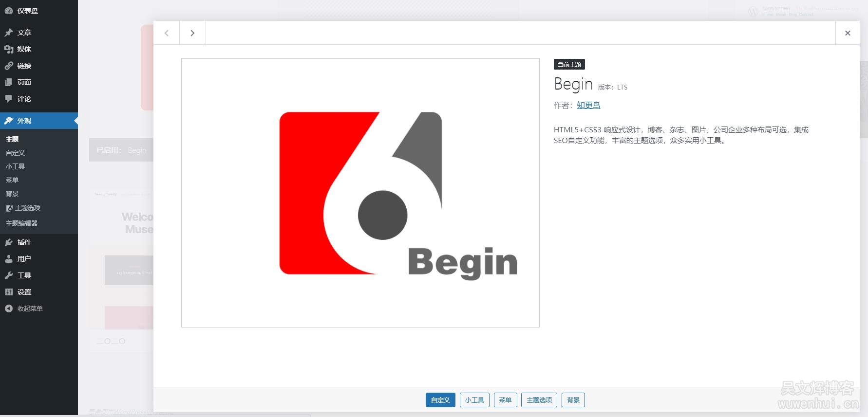Open 主题编辑器 in the sidebar submenu
Viewport: 868px width, 417px height.
tap(21, 223)
